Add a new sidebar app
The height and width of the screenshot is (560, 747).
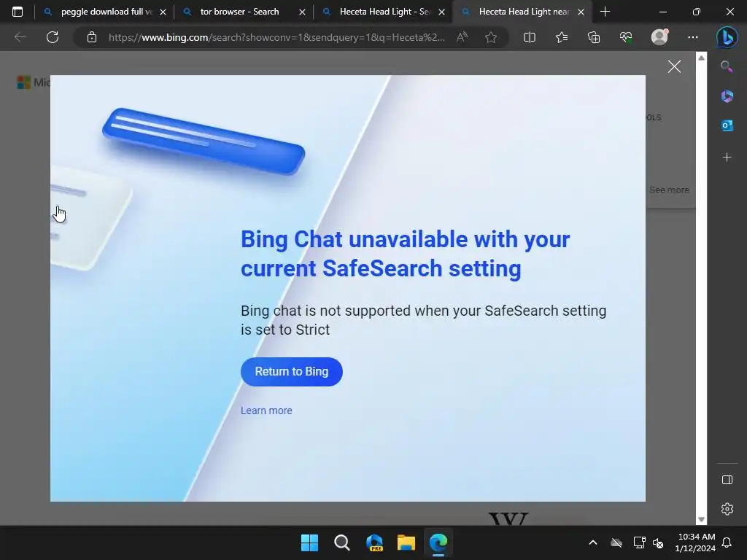[727, 157]
